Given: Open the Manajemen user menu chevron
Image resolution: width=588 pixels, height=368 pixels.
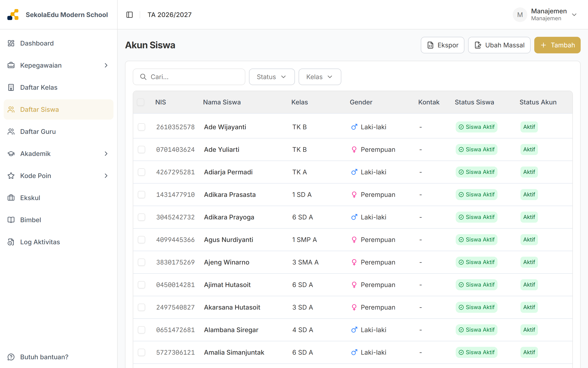Looking at the screenshot, I should click(x=574, y=15).
